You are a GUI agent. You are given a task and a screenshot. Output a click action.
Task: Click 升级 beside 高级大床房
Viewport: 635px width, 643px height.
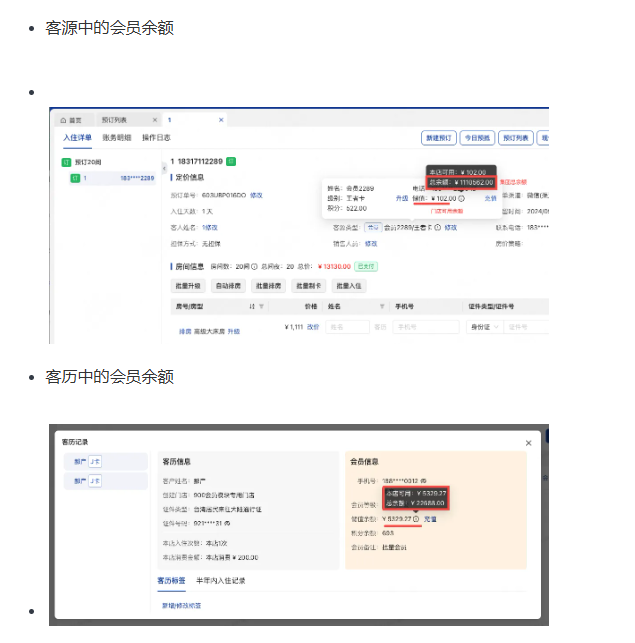coord(234,331)
